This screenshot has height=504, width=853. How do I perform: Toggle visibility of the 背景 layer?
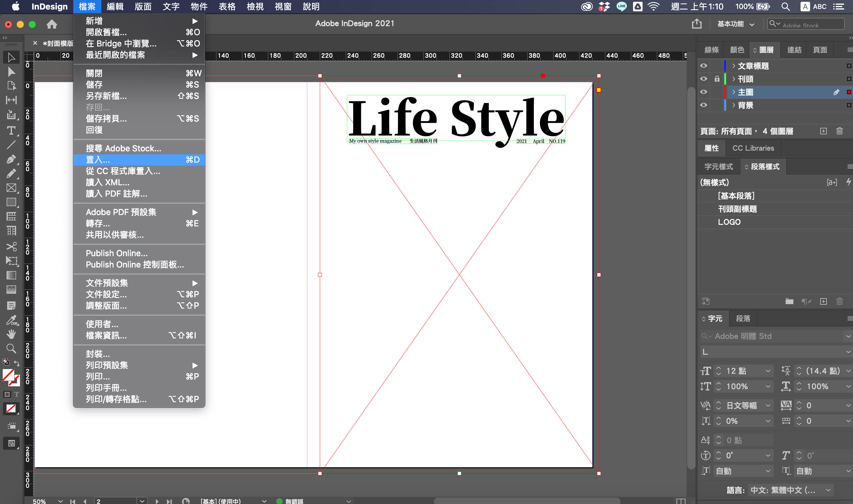pos(703,105)
